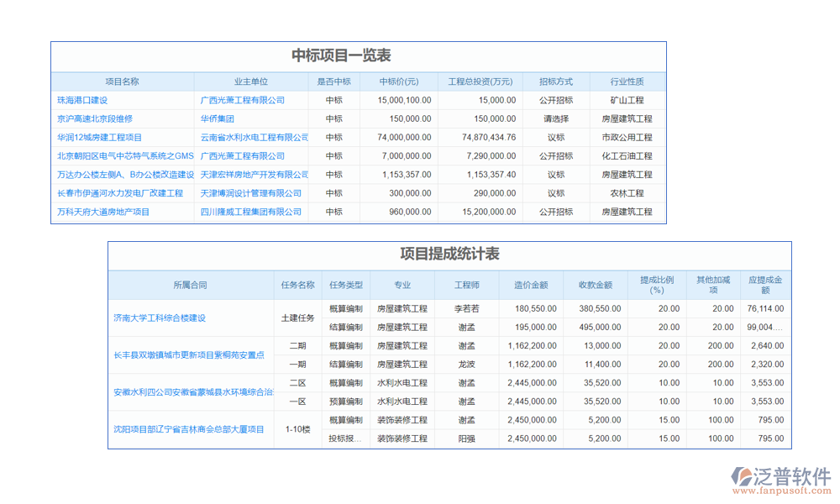Click the 泛普软件 logo icon
Viewport: 840px width, 504px height.
[743, 476]
